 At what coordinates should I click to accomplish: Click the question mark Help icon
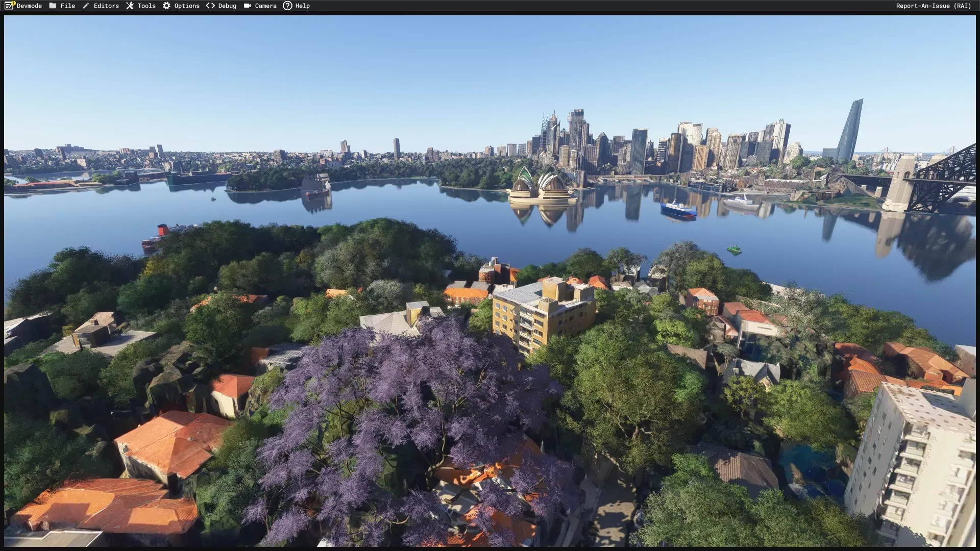tap(287, 6)
